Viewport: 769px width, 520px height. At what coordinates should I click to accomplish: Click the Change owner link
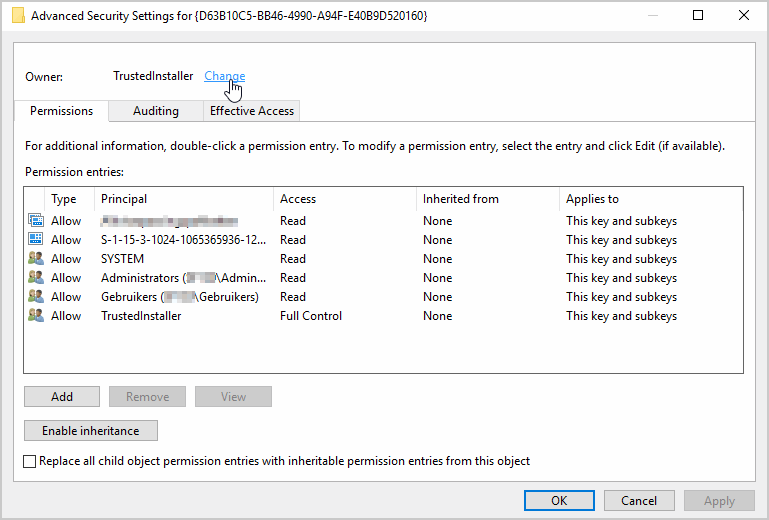[225, 76]
